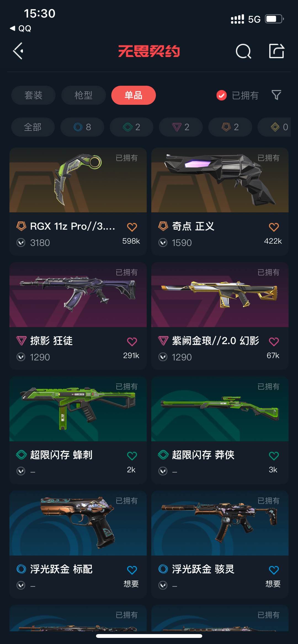Image resolution: width=298 pixels, height=644 pixels.
Task: Tap heart icon for 超限闪存 蜂刺
Action: 132,456
